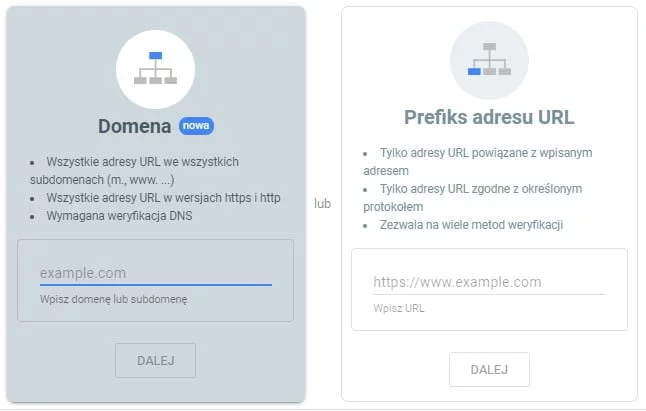Click the 'lub' separator between cards
This screenshot has height=411, width=646.
click(322, 203)
